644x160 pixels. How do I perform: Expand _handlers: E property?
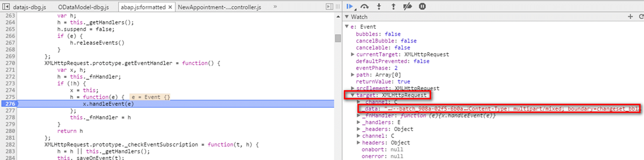(x=358, y=122)
